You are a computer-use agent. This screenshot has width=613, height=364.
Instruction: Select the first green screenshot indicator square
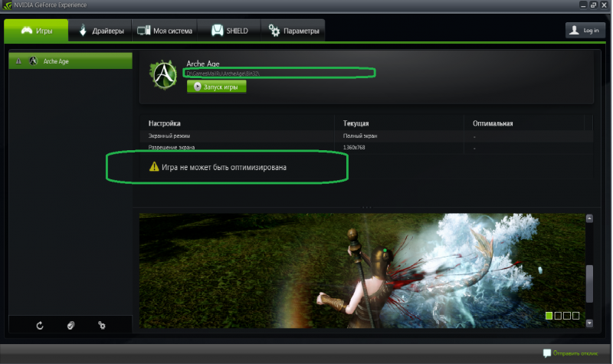click(x=549, y=316)
